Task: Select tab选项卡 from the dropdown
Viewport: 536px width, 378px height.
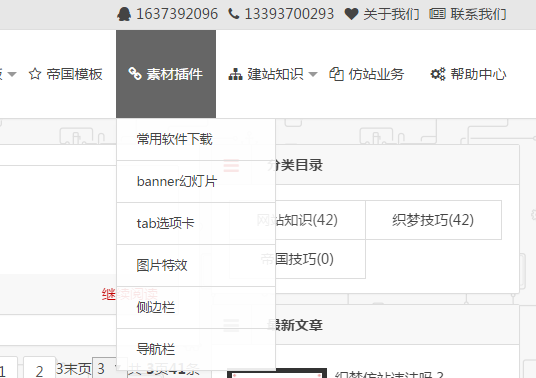Action: pyautogui.click(x=196, y=224)
